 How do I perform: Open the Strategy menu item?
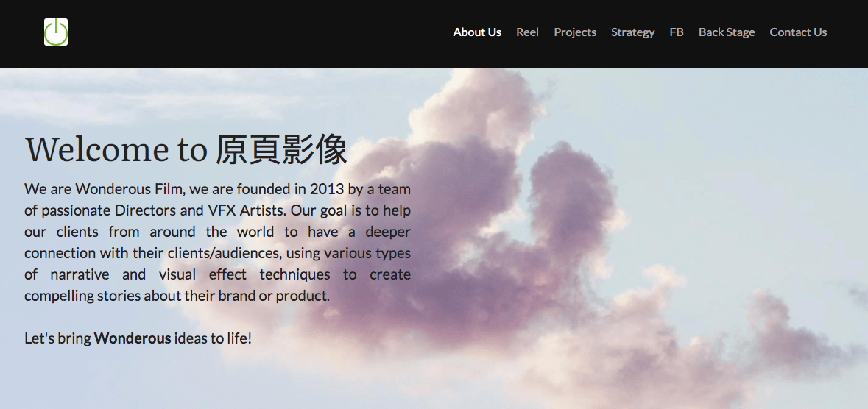coord(632,32)
